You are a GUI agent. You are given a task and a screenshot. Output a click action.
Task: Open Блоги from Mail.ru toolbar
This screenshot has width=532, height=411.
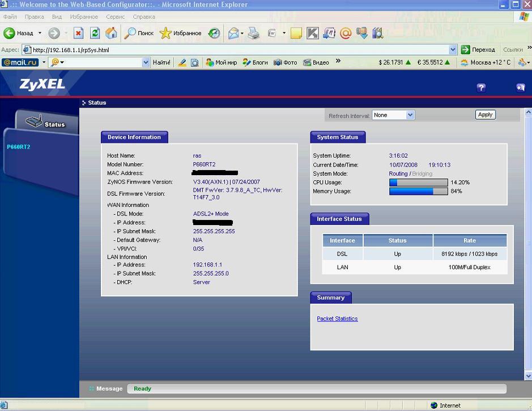[x=255, y=62]
